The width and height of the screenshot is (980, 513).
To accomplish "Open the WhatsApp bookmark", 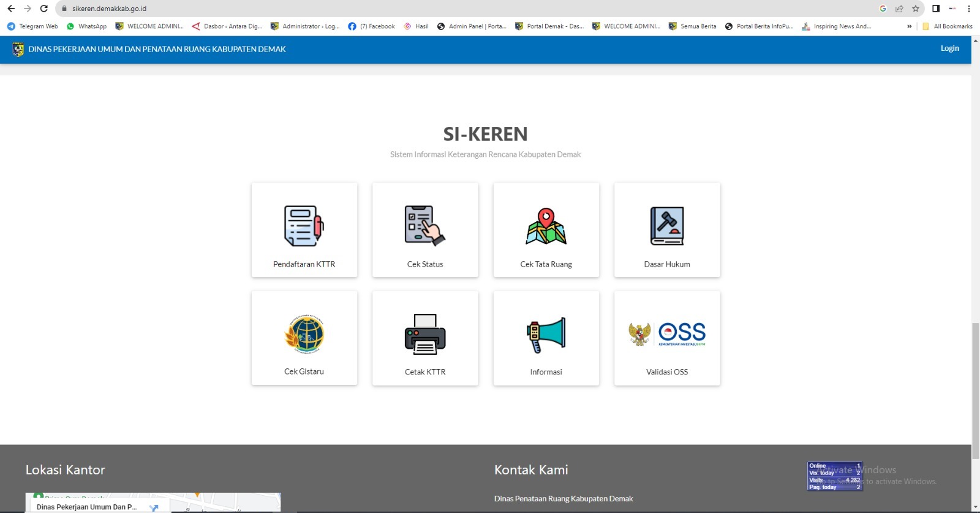I will [86, 26].
